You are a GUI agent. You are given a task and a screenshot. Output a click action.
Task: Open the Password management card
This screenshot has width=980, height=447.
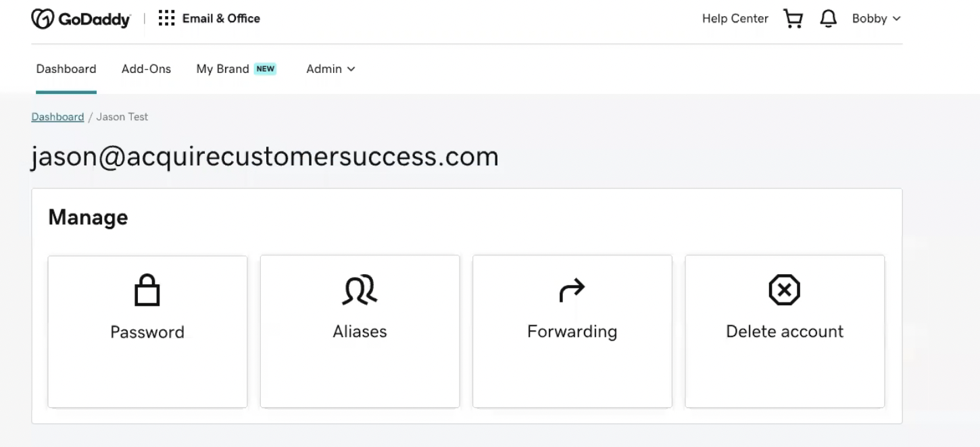pos(147,332)
